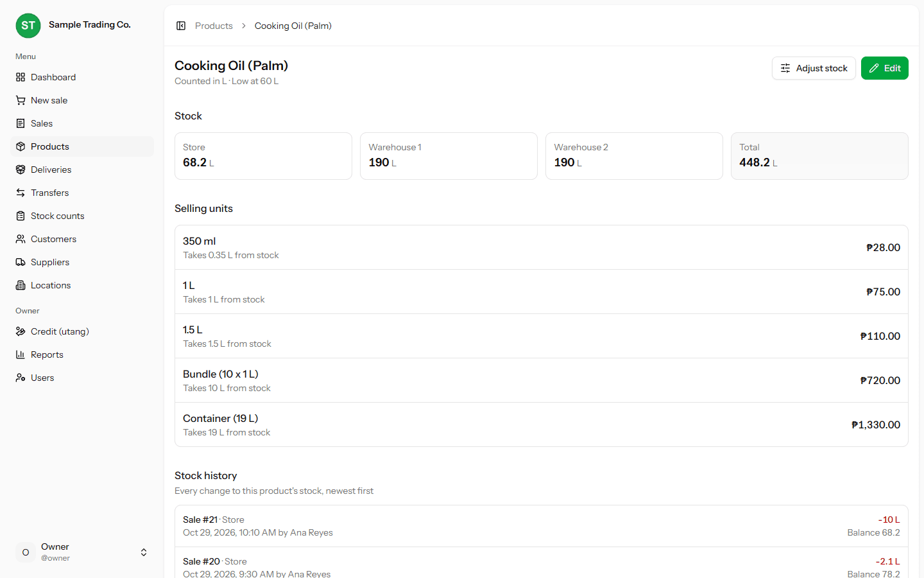Click the Adjust stock button
This screenshot has height=578, width=924.
coord(814,68)
